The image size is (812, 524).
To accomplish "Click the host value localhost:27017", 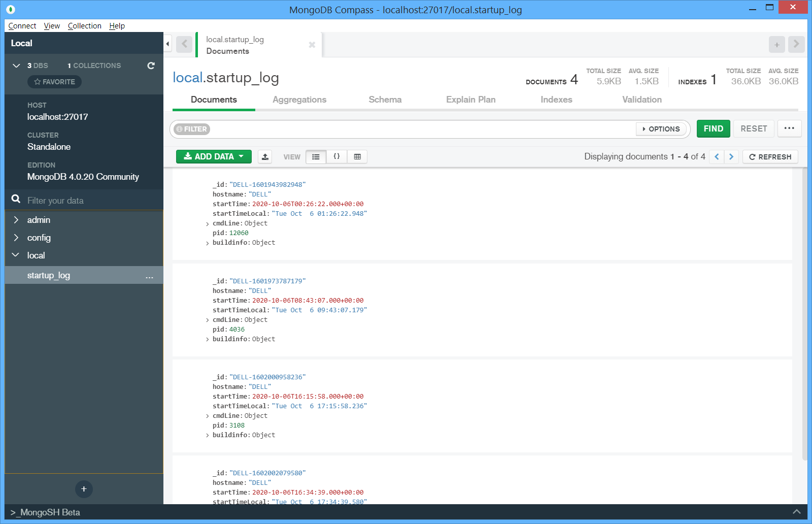I will 57,117.
